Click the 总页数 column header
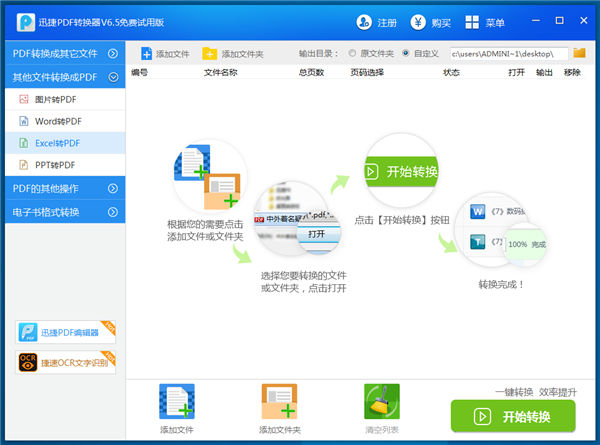600x445 pixels. click(x=311, y=72)
